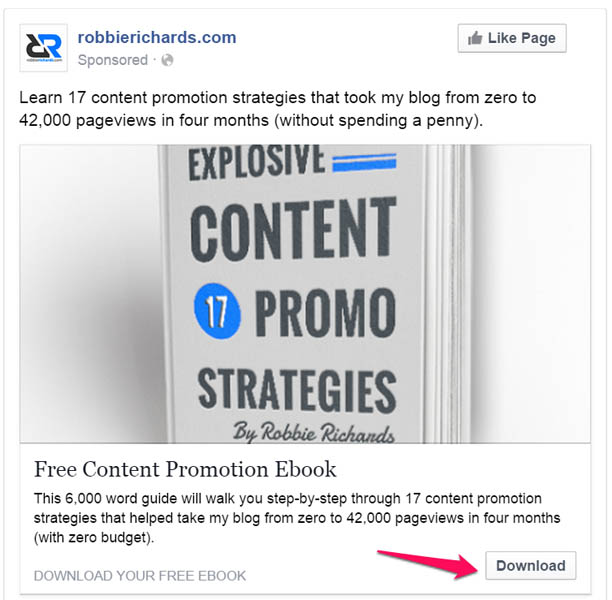This screenshot has height=600, width=612.
Task: Click the globe public audience icon
Action: (x=167, y=60)
